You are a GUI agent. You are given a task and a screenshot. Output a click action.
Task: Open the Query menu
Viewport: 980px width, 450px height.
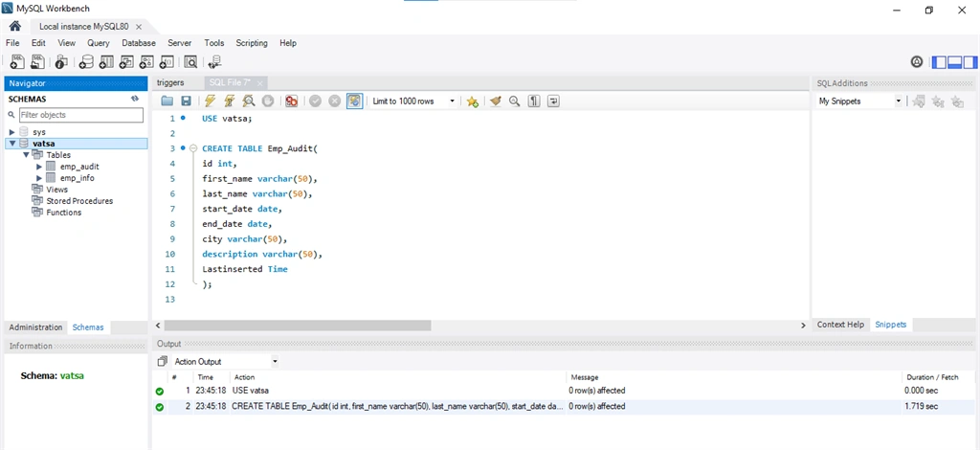coord(99,43)
